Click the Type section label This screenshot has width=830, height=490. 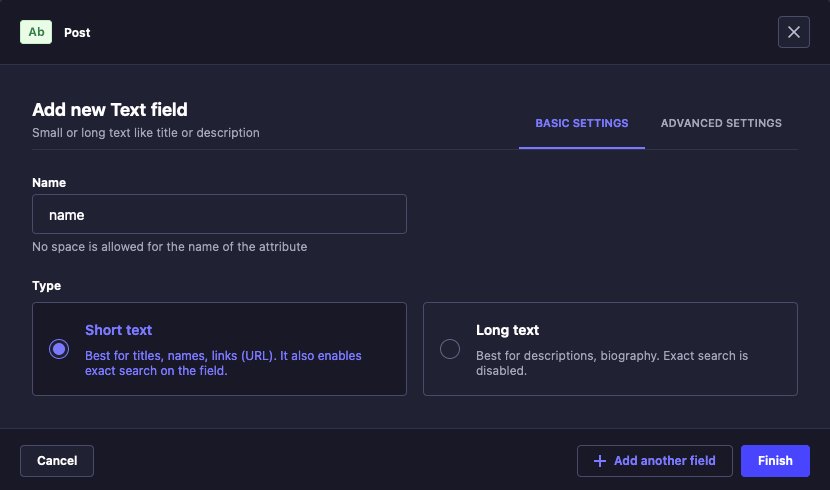[46, 286]
